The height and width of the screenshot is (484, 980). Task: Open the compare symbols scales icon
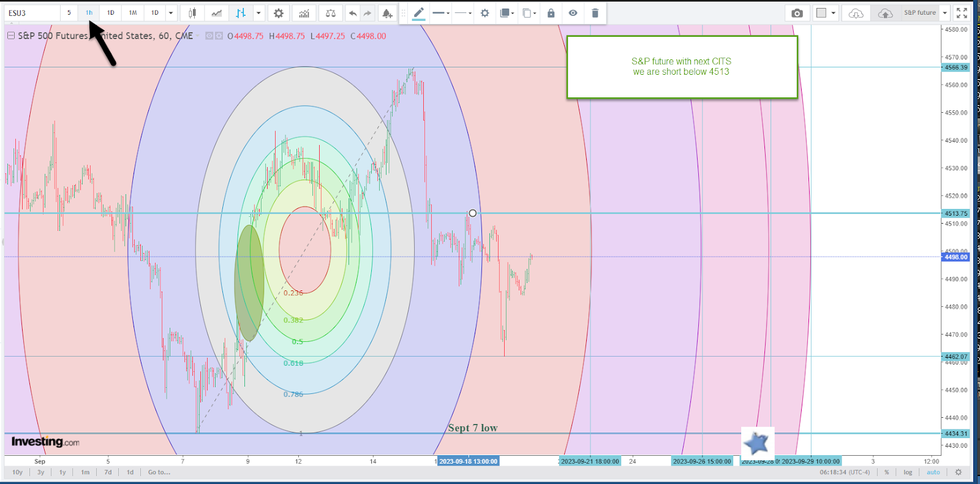[331, 13]
